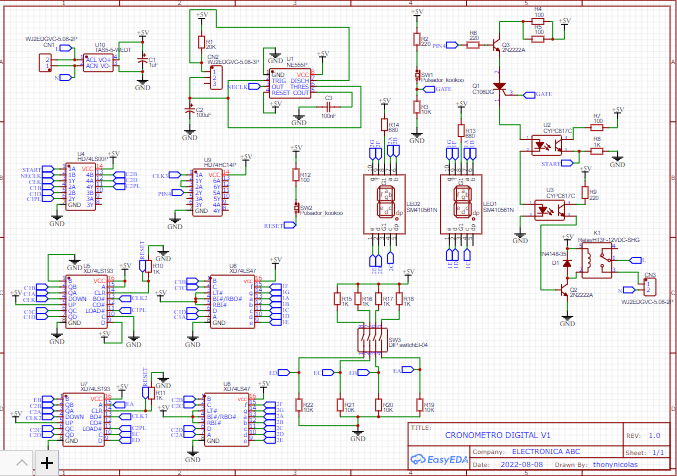The width and height of the screenshot is (677, 476).
Task: Select optocoupler U3 symbol
Action: point(550,210)
